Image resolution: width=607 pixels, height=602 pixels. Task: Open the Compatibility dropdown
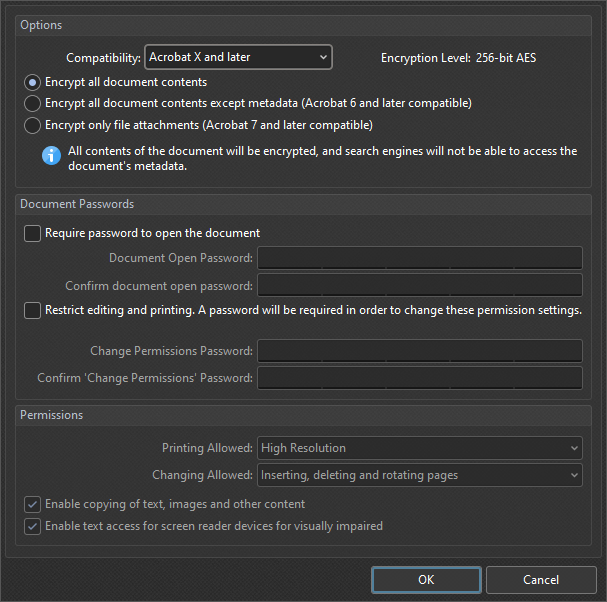coord(238,57)
